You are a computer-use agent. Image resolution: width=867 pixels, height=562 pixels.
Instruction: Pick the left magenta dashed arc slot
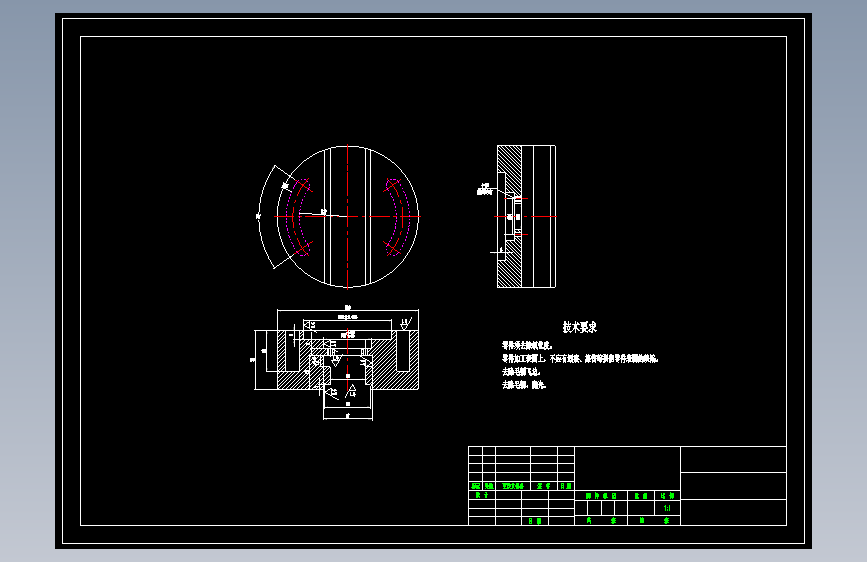(299, 217)
